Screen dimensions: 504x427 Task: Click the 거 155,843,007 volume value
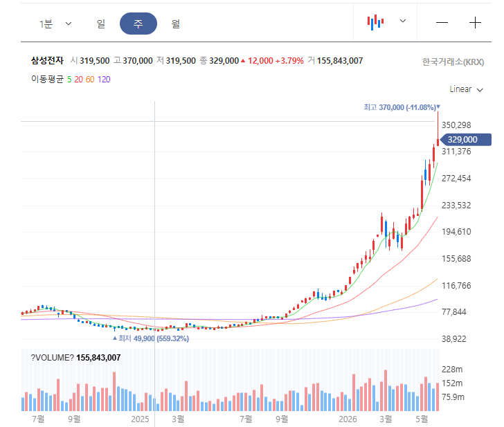pyautogui.click(x=335, y=61)
